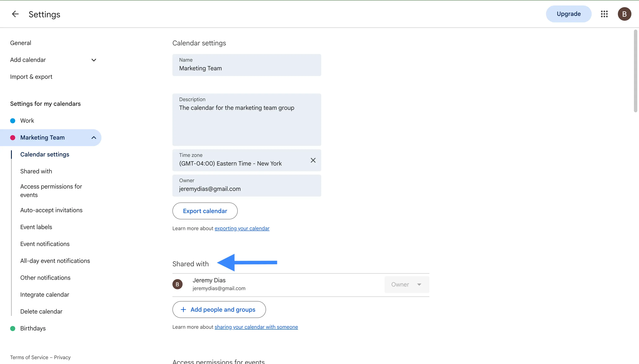This screenshot has width=639, height=364.
Task: Open Import & export settings
Action: [x=31, y=77]
